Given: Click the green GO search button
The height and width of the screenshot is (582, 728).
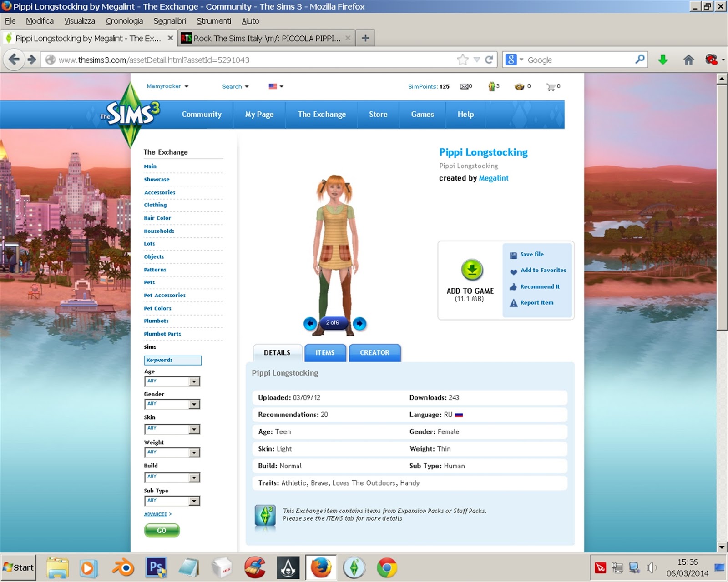Looking at the screenshot, I should 162,531.
